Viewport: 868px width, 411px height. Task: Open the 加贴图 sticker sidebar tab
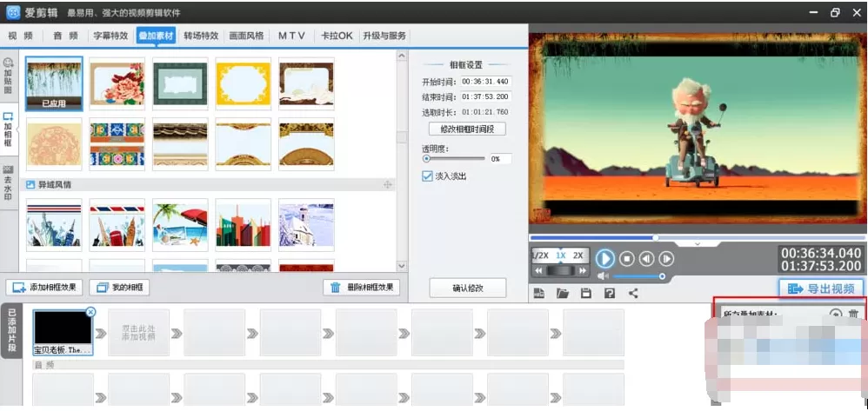9,76
